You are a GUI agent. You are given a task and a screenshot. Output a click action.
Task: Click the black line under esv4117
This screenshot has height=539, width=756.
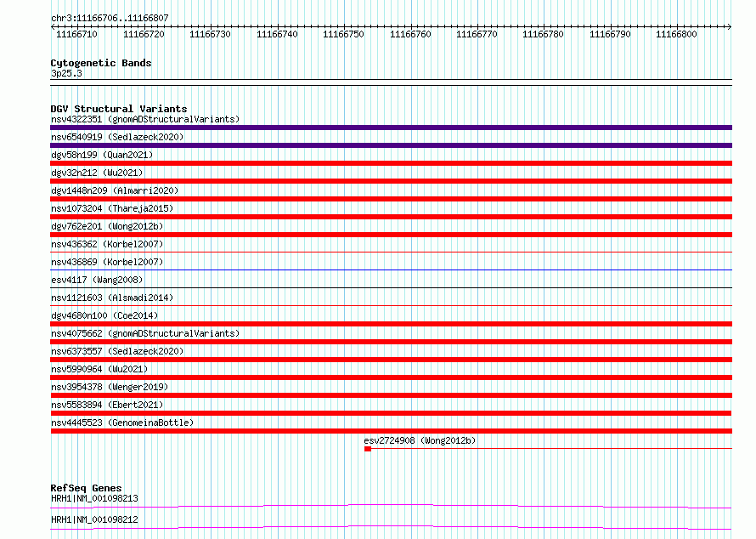(391, 287)
